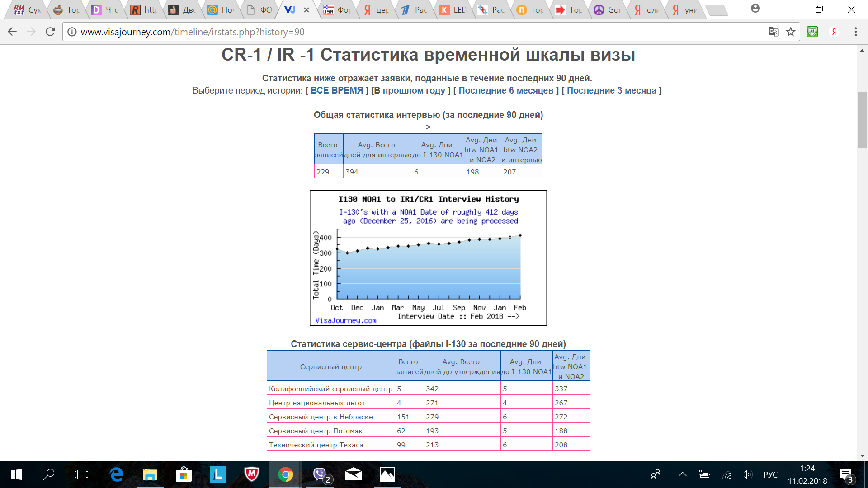Bookmark this page with star icon
This screenshot has width=868, height=488.
point(790,32)
